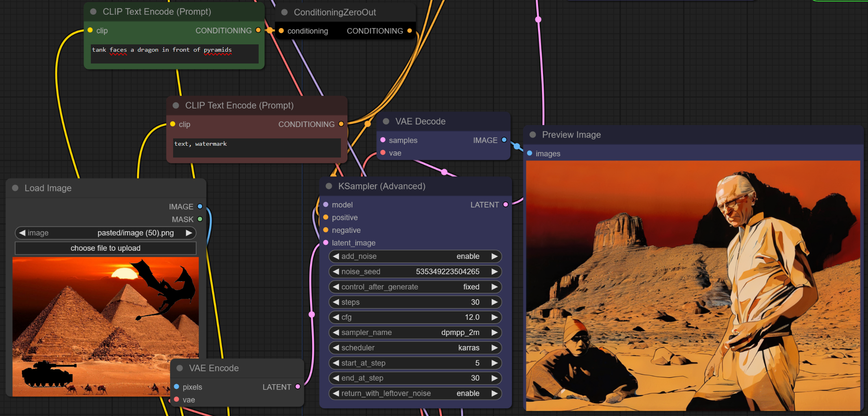Decrease cfg value with left arrow
Image resolution: width=868 pixels, height=416 pixels.
(336, 317)
